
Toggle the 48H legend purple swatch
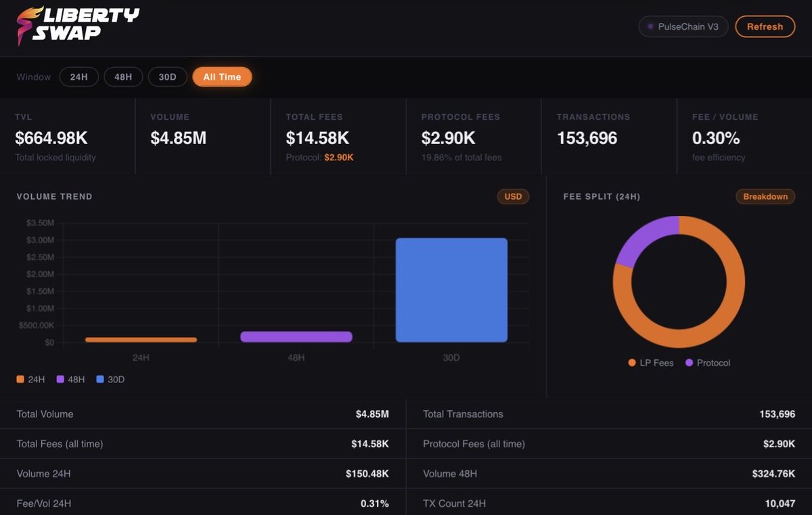tap(60, 380)
